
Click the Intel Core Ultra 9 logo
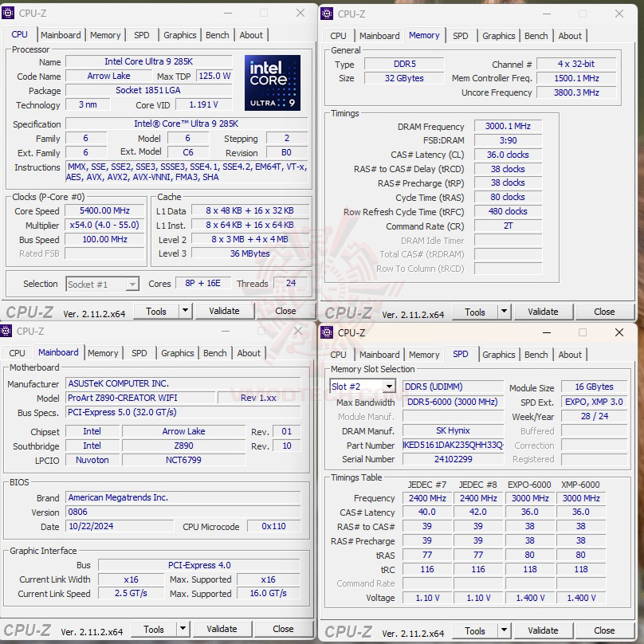coord(273,83)
